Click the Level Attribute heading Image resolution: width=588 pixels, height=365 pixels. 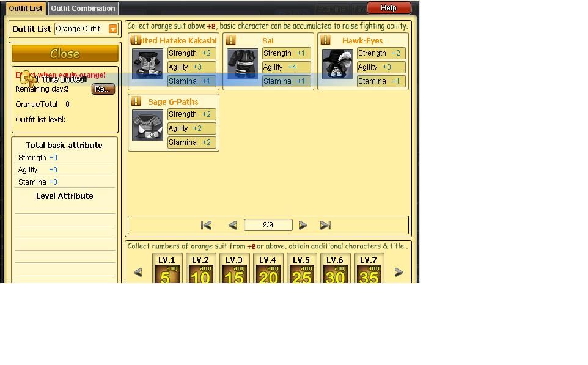click(65, 196)
